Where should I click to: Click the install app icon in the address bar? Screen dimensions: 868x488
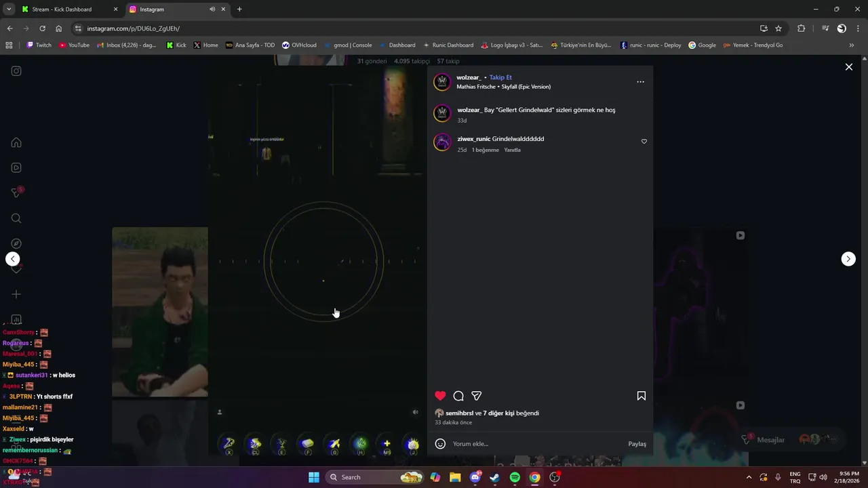[764, 28]
